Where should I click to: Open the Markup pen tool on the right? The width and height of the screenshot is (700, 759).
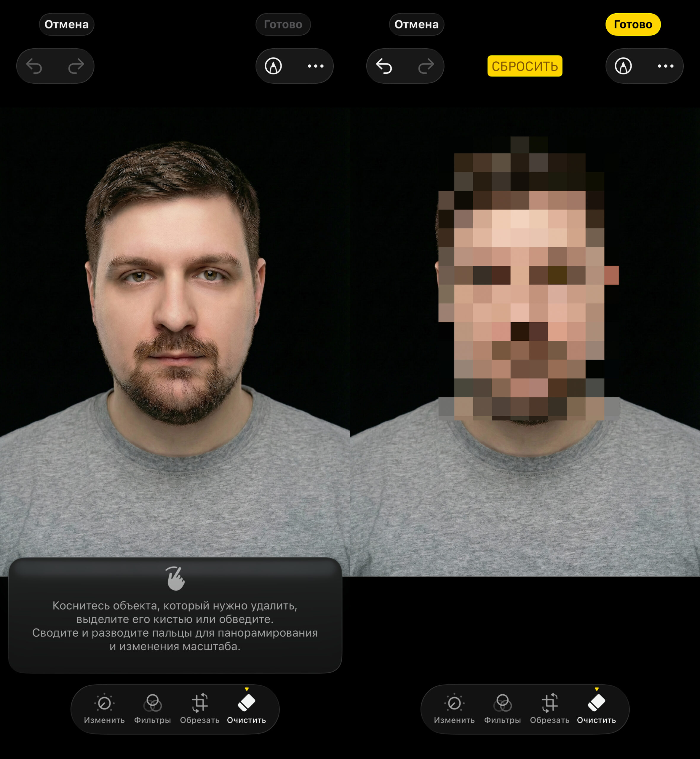623,66
